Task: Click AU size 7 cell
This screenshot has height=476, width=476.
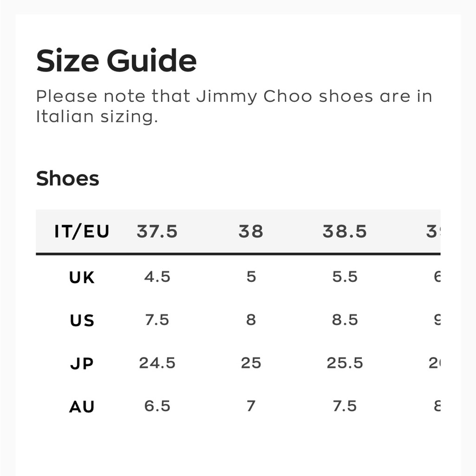Action: (251, 406)
